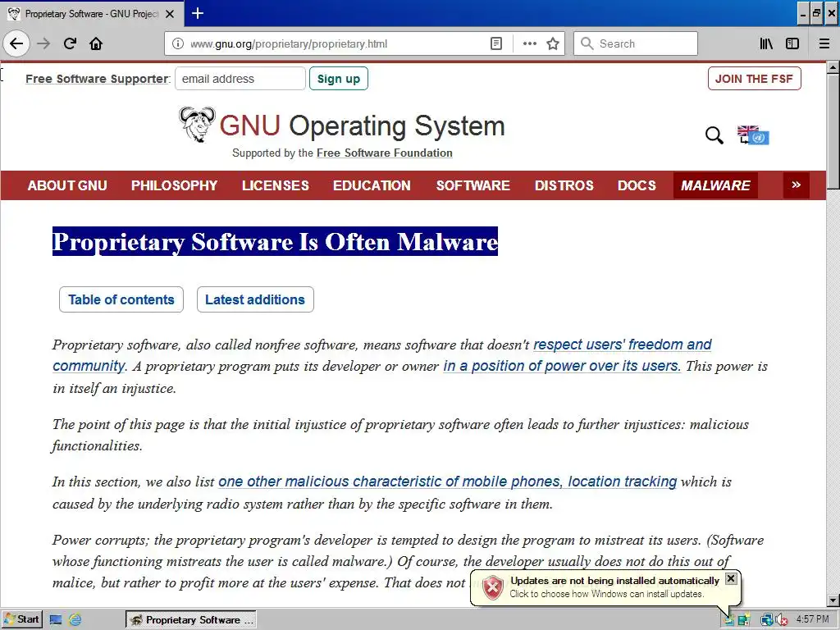Bookmark this page with the star

point(553,43)
